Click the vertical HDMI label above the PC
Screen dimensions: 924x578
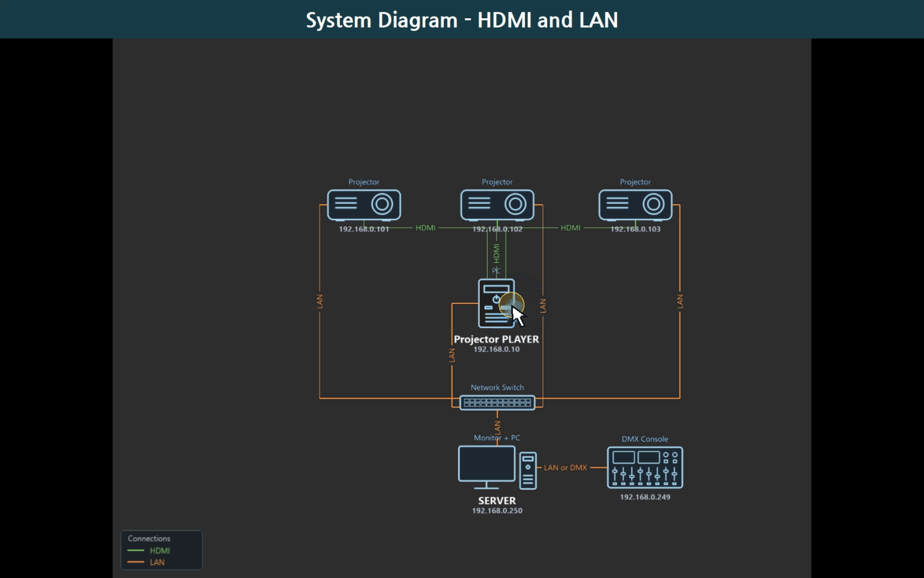[496, 254]
